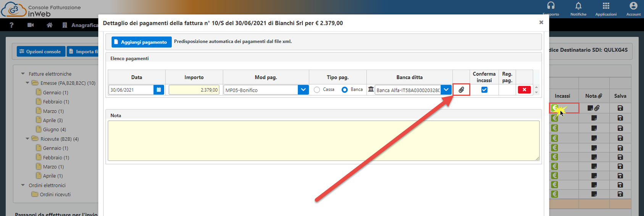Screen dimensions: 644x216
Task: Click the Elenco pagamenti section label
Action: (x=129, y=58)
